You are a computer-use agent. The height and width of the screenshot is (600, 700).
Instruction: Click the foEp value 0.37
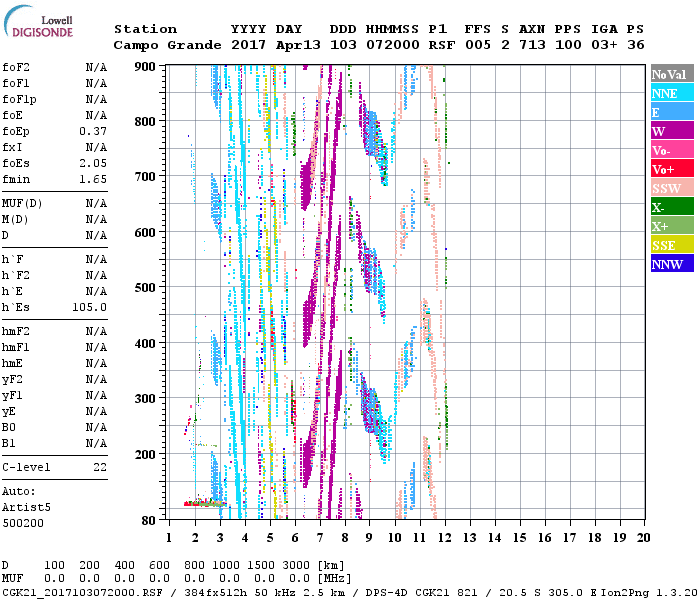click(x=93, y=131)
